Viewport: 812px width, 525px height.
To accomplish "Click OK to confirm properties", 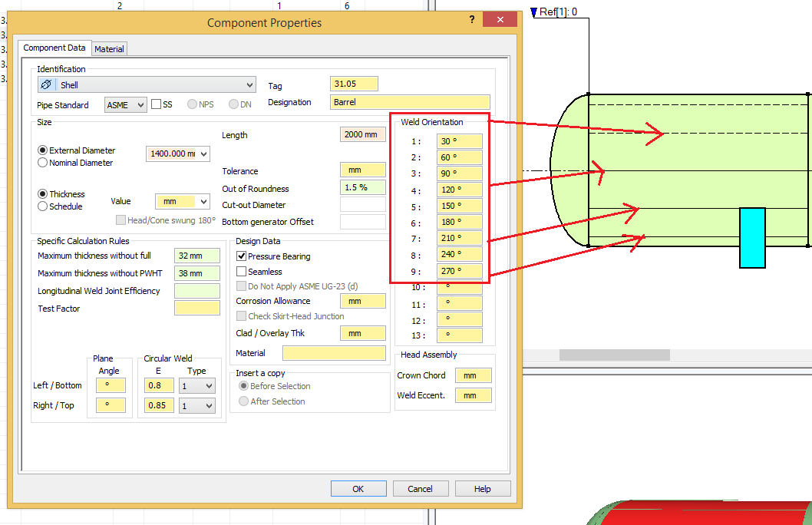I will coord(358,489).
